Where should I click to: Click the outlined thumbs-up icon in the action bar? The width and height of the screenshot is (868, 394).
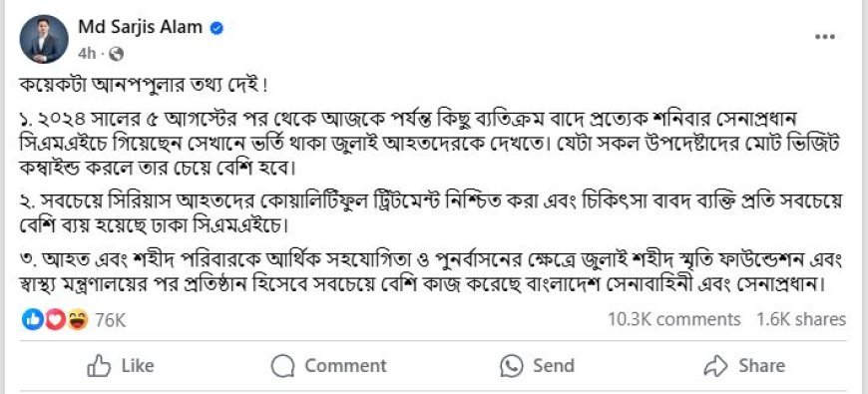(x=99, y=366)
